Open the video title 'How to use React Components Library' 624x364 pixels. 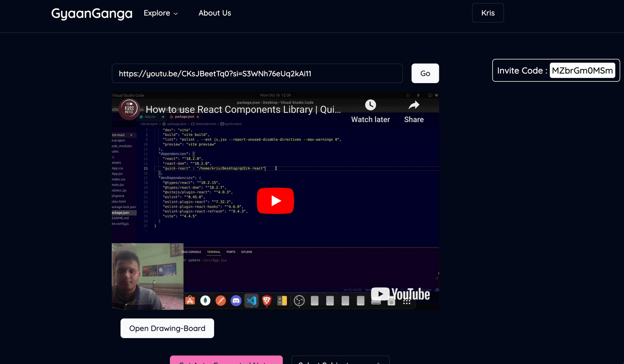[243, 110]
